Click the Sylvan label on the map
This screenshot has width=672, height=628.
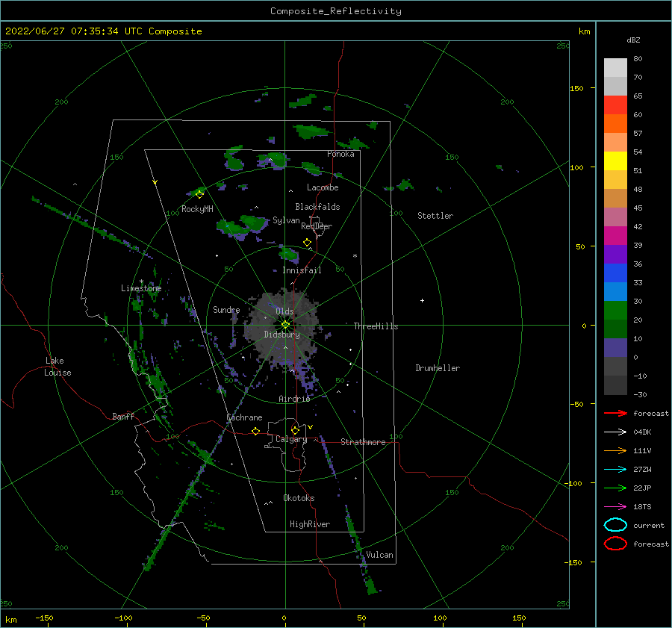[x=286, y=221]
